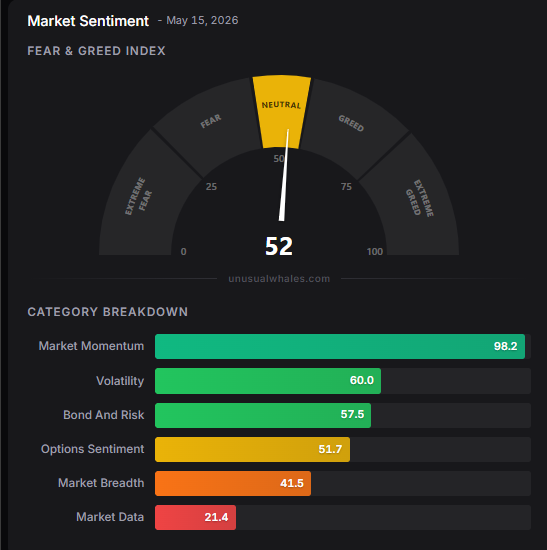Click the Market Sentiment heading
The height and width of the screenshot is (550, 547).
pyautogui.click(x=88, y=21)
